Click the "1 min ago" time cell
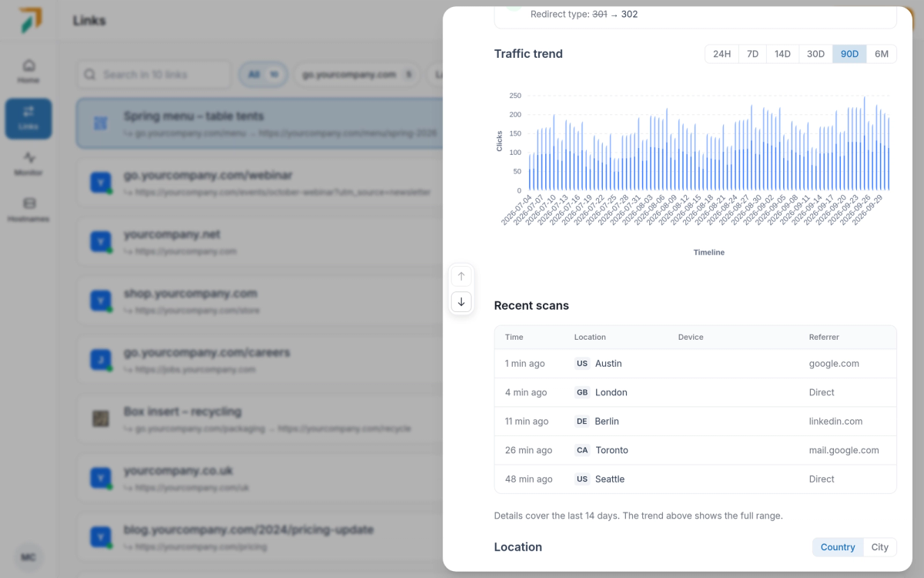 (x=525, y=364)
